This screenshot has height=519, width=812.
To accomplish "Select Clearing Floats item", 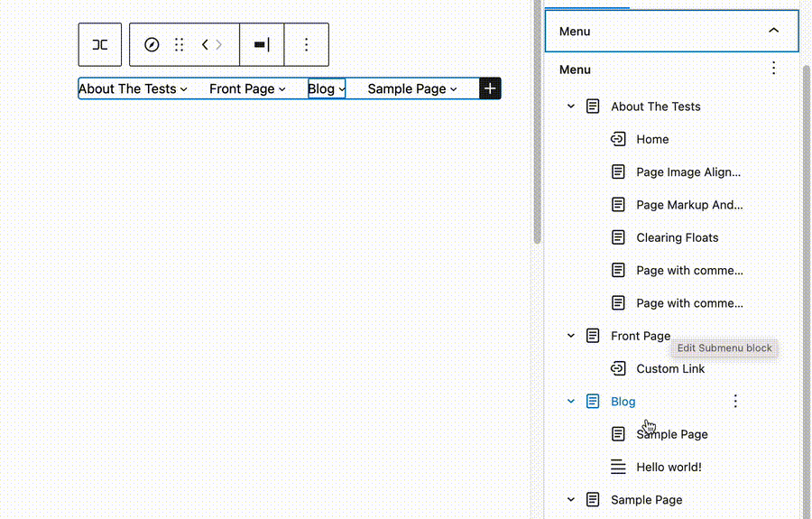I will click(x=678, y=237).
